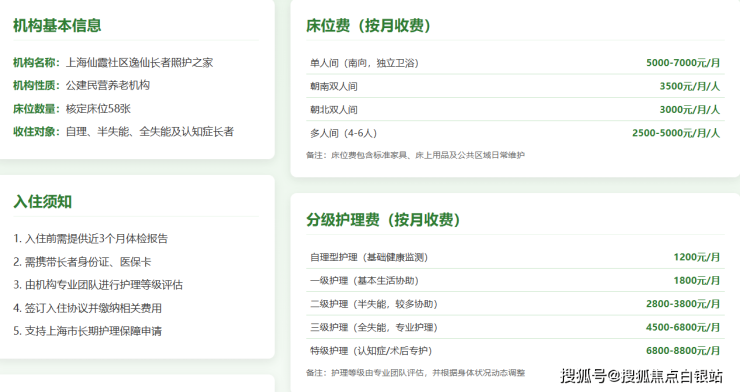Click the 收住对象 line listing 自理、半失能
This screenshot has height=392, width=740.
124,132
